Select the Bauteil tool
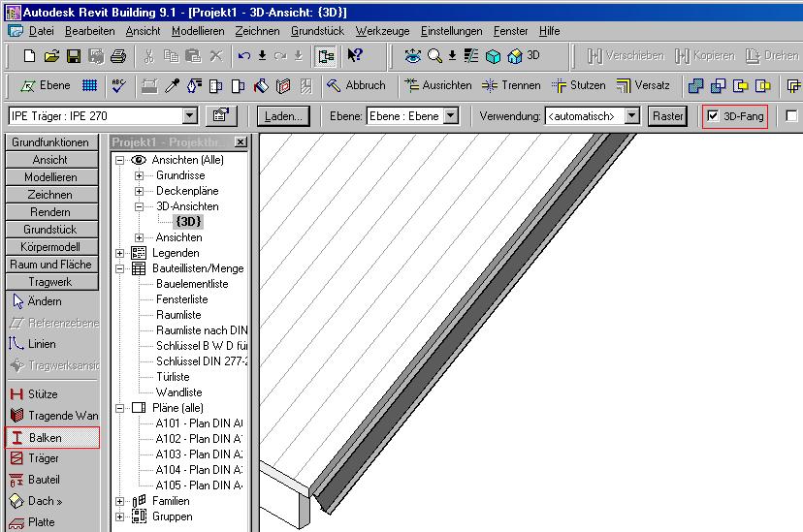Image resolution: width=803 pixels, height=532 pixels. [35, 480]
